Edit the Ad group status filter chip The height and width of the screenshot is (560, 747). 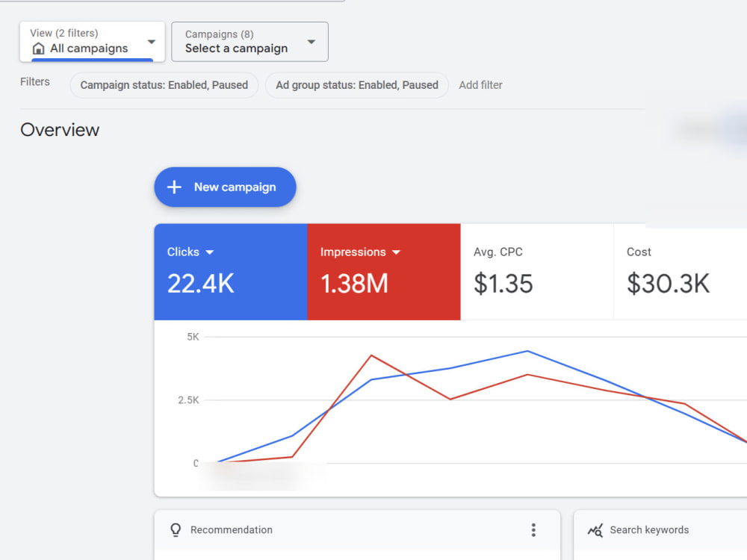coord(357,85)
